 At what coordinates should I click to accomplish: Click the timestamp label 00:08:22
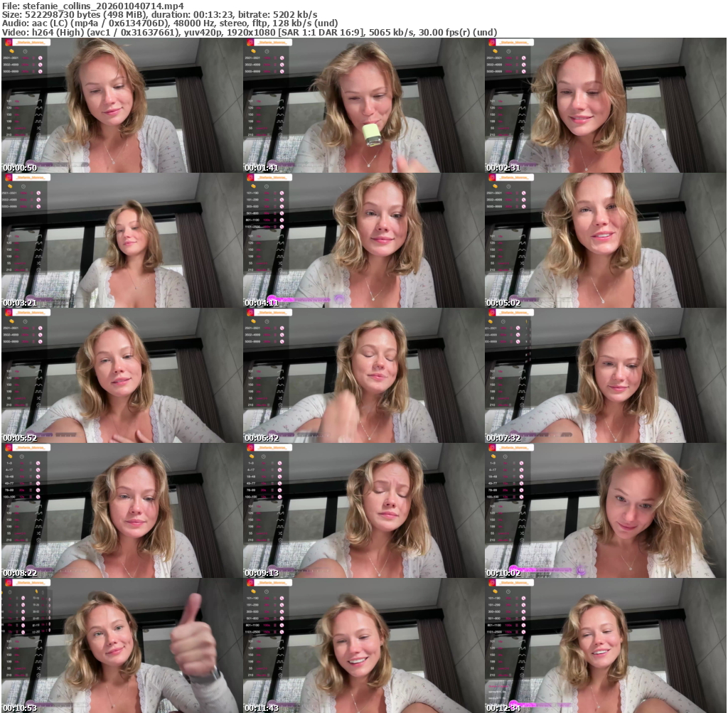pyautogui.click(x=20, y=573)
